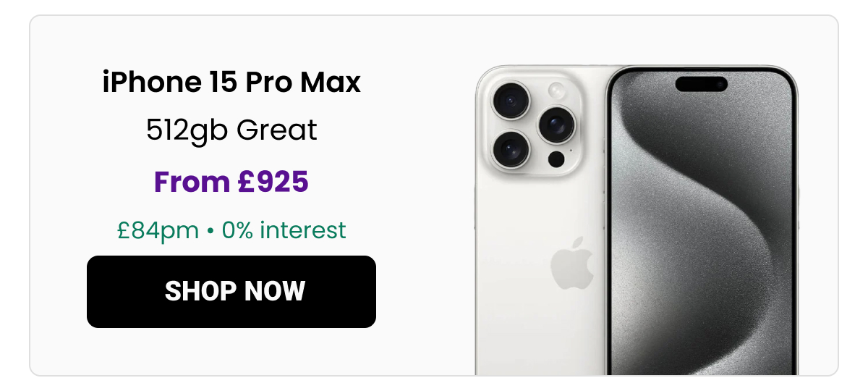This screenshot has width=868, height=391.
Task: Click the phone's right side edge
Action: [x=797, y=217]
